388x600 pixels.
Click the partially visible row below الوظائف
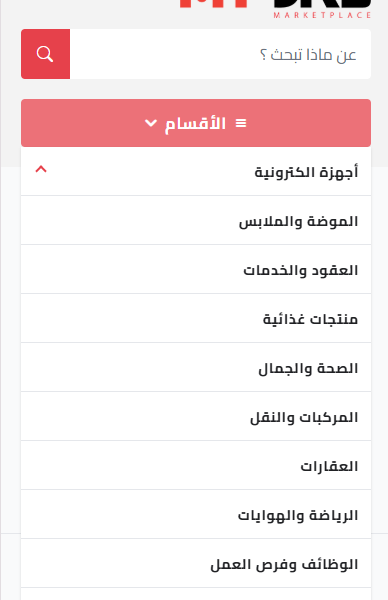coord(196,594)
